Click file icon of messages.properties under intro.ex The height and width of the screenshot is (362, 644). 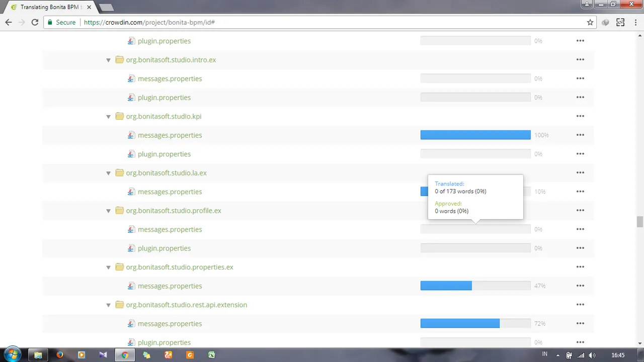point(131,78)
